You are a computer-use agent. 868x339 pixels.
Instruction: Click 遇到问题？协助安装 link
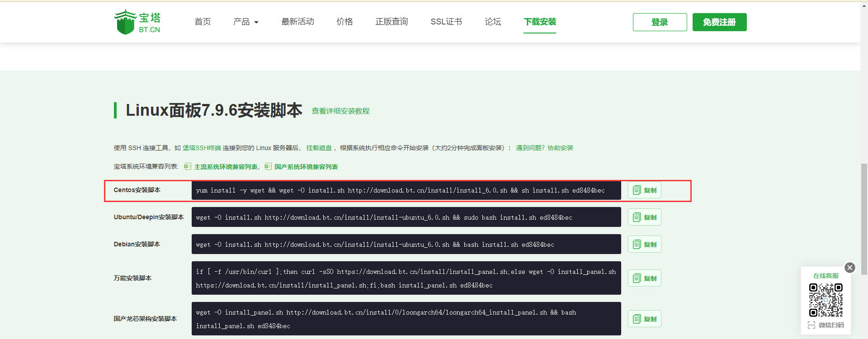(x=544, y=148)
